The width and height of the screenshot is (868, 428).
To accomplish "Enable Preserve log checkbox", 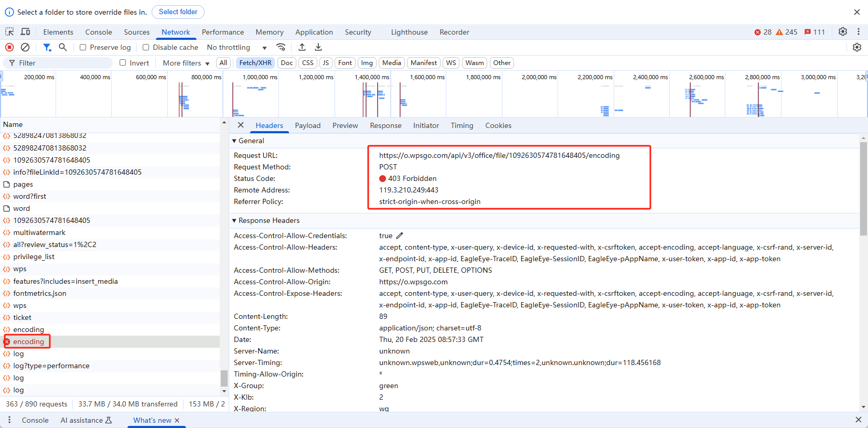I will (83, 47).
